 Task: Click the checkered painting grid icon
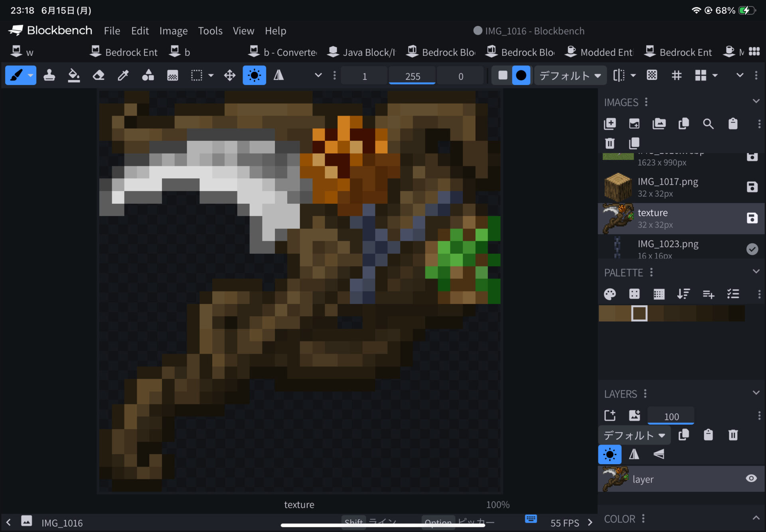point(652,75)
